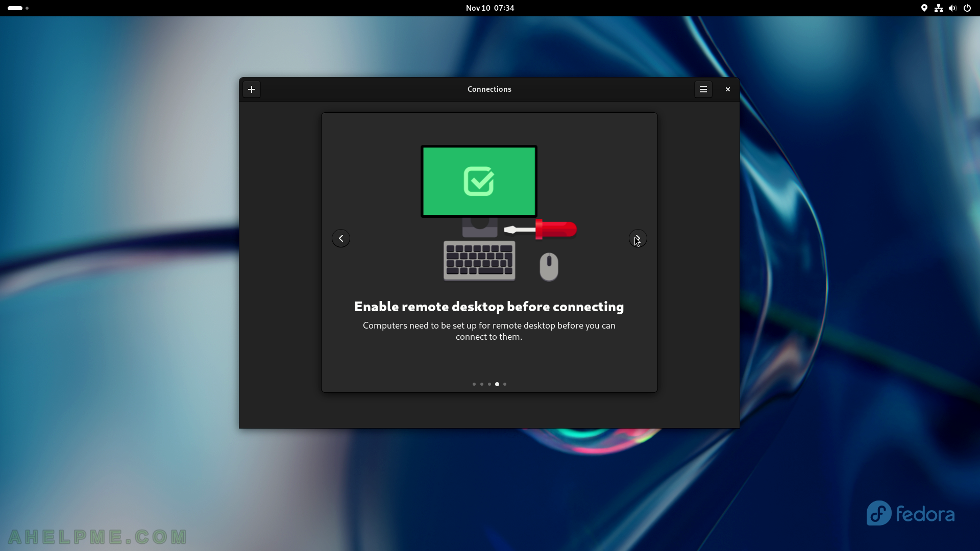Click the green monitor checkmark illustration
This screenshot has width=980, height=551.
click(x=479, y=182)
